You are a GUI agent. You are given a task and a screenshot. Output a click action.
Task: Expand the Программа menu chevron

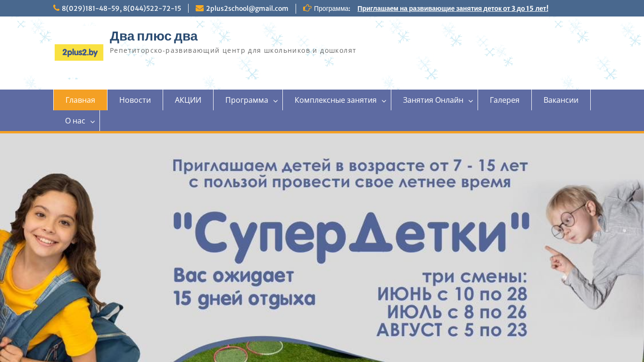276,101
